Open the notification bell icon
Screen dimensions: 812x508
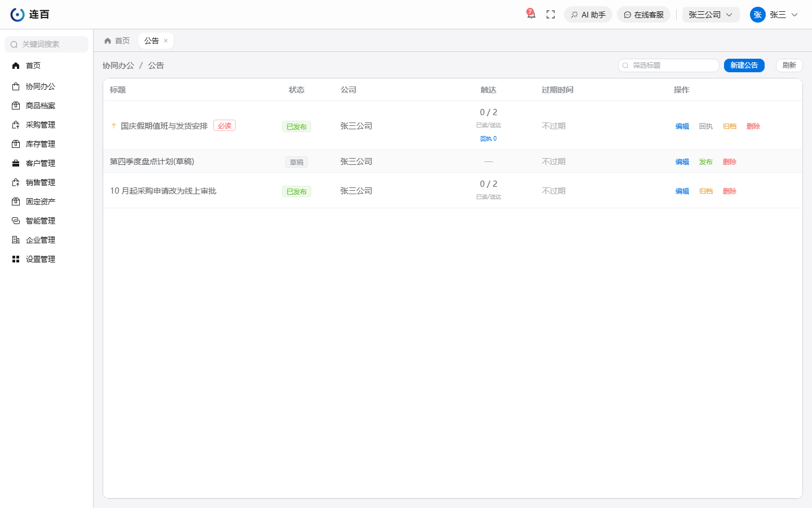click(531, 14)
